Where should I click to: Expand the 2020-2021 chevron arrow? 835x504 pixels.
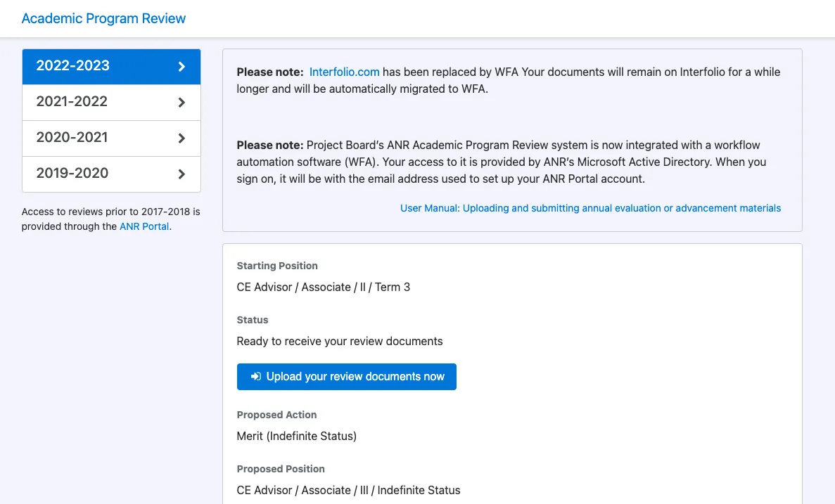point(181,138)
